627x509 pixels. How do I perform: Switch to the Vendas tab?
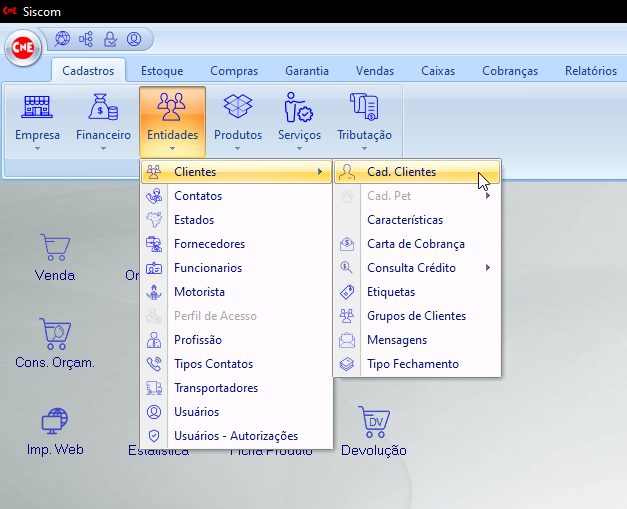(x=375, y=71)
